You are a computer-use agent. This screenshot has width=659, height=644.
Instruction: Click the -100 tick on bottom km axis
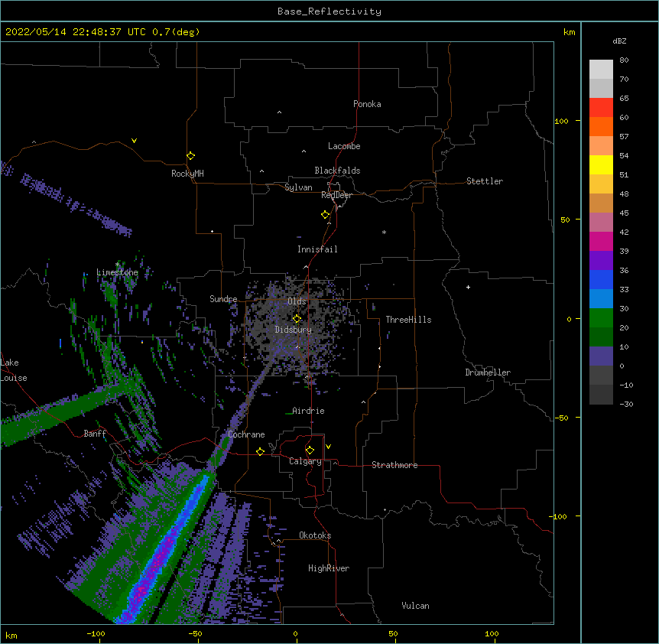click(96, 634)
